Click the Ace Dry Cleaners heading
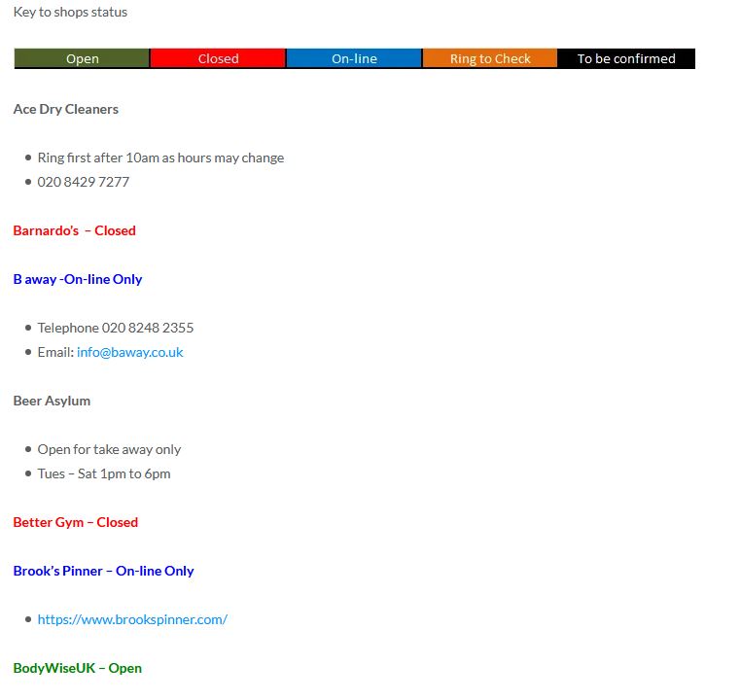The image size is (741, 700). pos(66,109)
